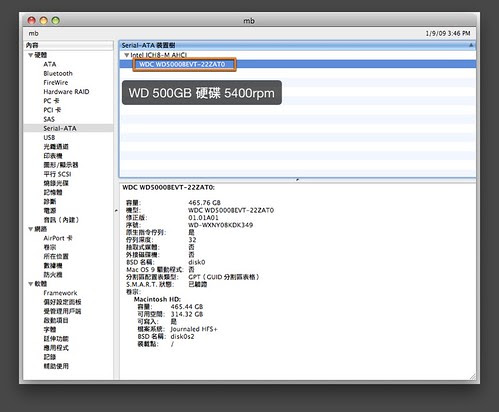Click the 465.76 GB capacity value
Image resolution: width=499 pixels, height=412 pixels.
point(204,203)
